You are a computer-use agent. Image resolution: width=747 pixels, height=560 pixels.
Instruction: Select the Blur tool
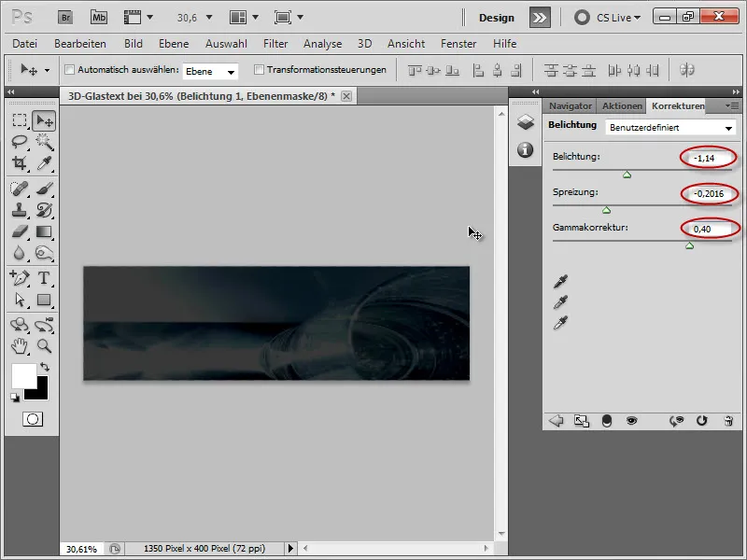coord(20,253)
